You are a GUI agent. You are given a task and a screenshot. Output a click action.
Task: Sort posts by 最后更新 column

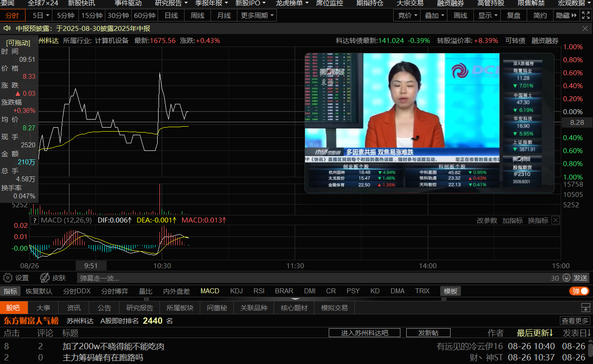pyautogui.click(x=535, y=333)
